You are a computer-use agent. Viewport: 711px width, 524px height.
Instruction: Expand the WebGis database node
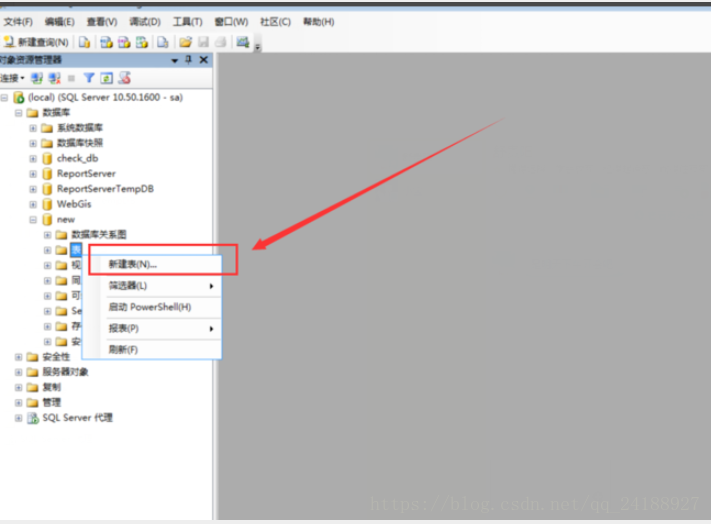tap(33, 204)
